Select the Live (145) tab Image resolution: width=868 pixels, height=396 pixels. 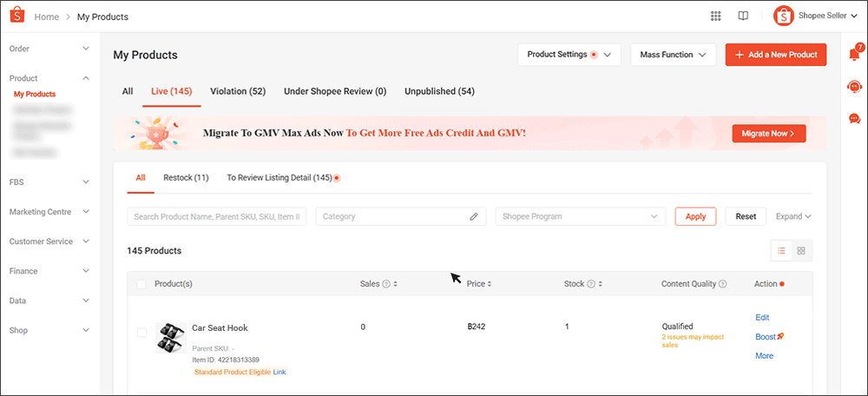[x=172, y=91]
